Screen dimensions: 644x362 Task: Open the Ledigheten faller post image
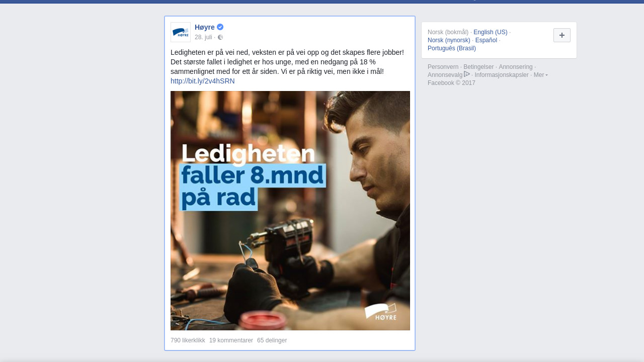(x=290, y=211)
